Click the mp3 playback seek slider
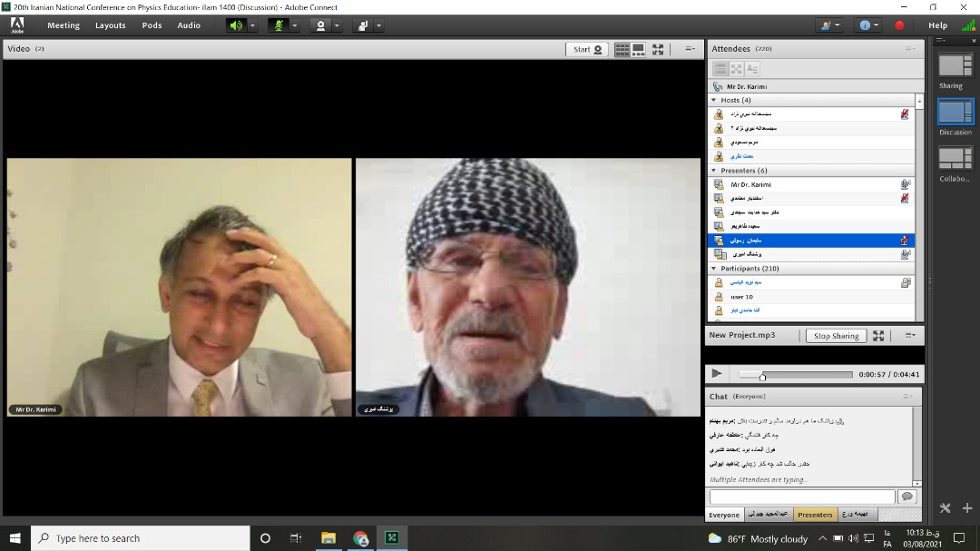980x551 pixels. click(796, 374)
